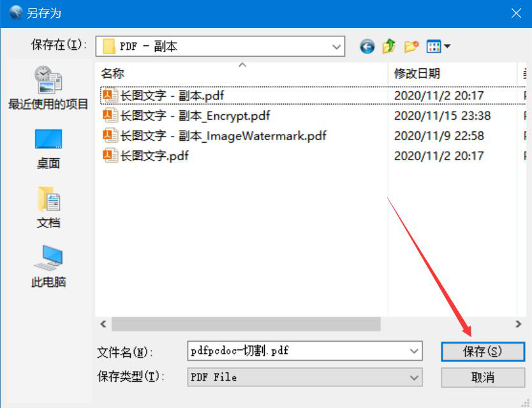Click the horizontal scrollbar thumb
The height and width of the screenshot is (408, 532).
click(x=246, y=324)
